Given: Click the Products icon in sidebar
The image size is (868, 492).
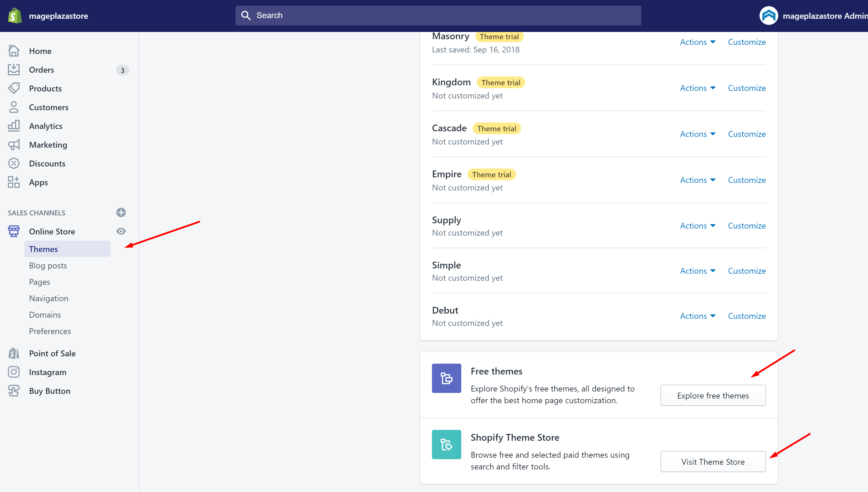Looking at the screenshot, I should pos(14,88).
